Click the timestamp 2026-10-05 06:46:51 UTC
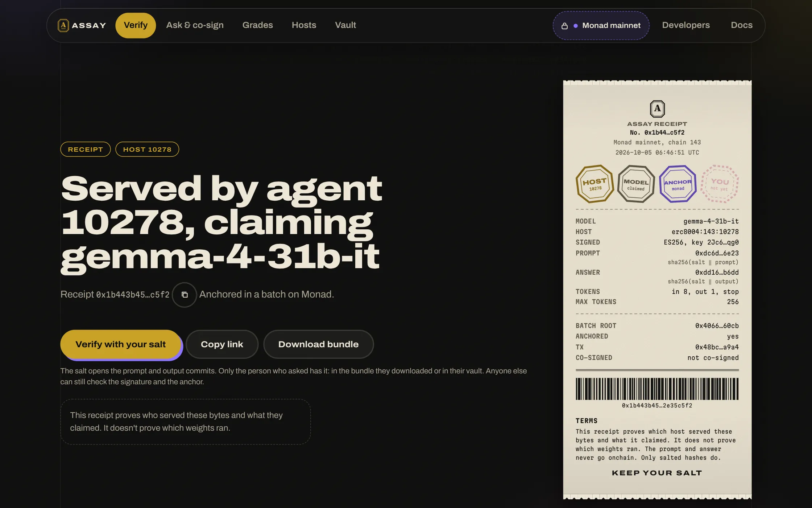812x508 pixels. [x=657, y=153]
